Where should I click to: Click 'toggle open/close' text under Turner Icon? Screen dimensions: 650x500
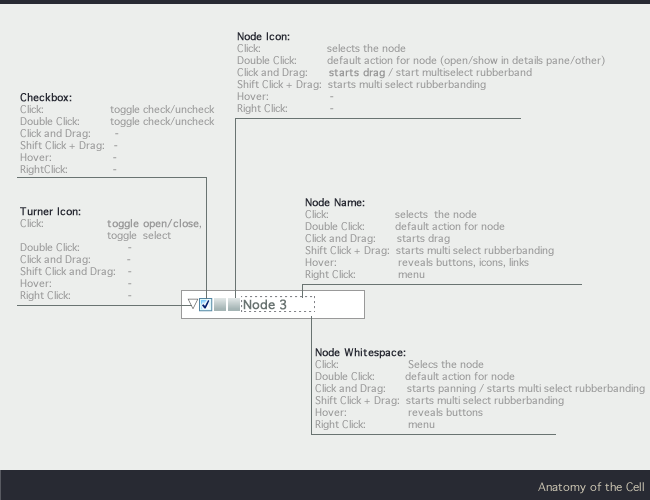153,224
